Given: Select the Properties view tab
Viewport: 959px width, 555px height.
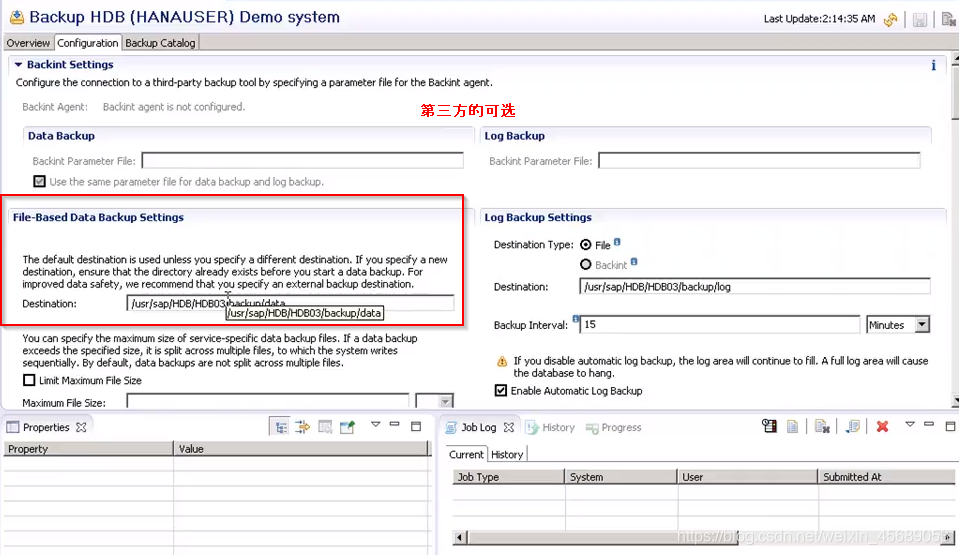Looking at the screenshot, I should click(x=46, y=427).
